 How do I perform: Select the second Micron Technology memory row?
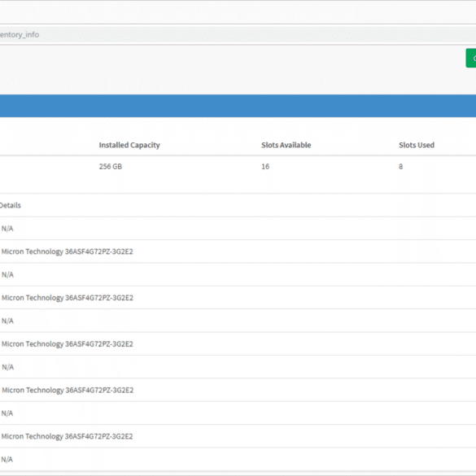pos(238,298)
